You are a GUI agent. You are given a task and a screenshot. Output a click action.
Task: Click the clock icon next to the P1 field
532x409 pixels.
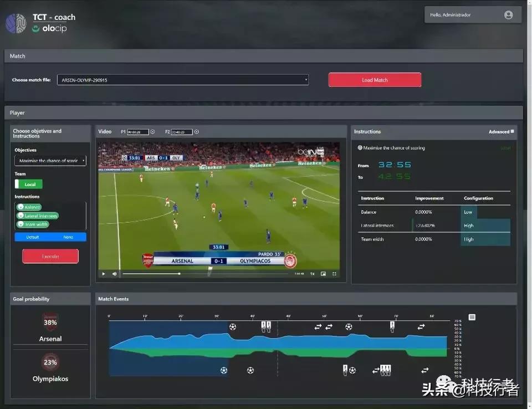point(153,132)
